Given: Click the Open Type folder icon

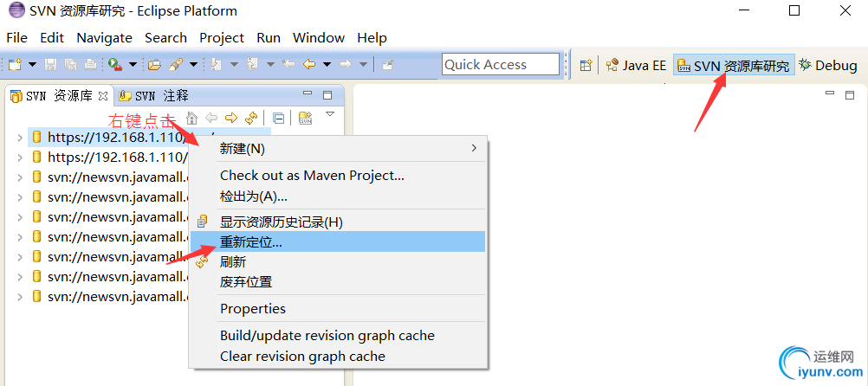Looking at the screenshot, I should pyautogui.click(x=154, y=65).
